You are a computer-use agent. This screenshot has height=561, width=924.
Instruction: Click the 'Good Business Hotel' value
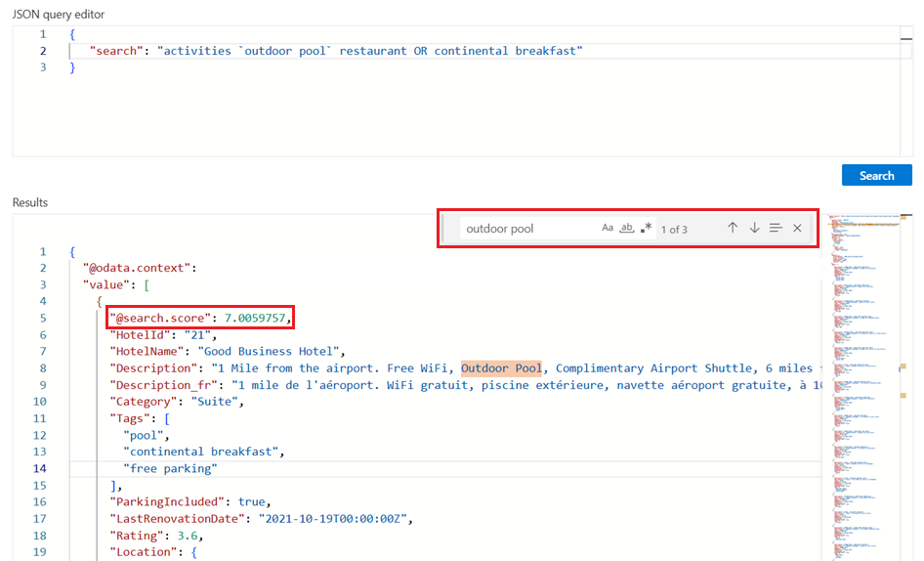269,352
